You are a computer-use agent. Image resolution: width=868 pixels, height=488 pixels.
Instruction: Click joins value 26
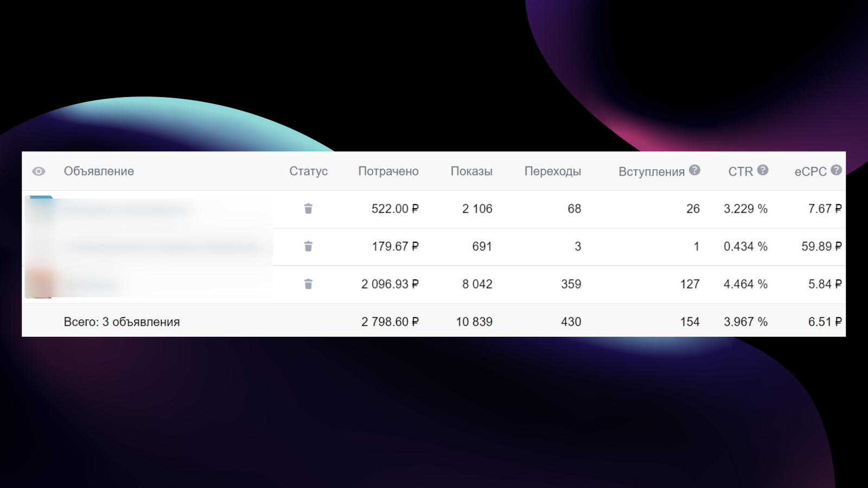coord(693,209)
